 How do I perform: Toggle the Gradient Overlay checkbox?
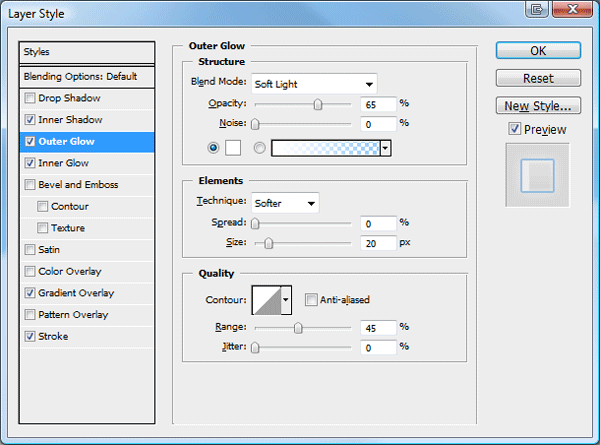(30, 293)
